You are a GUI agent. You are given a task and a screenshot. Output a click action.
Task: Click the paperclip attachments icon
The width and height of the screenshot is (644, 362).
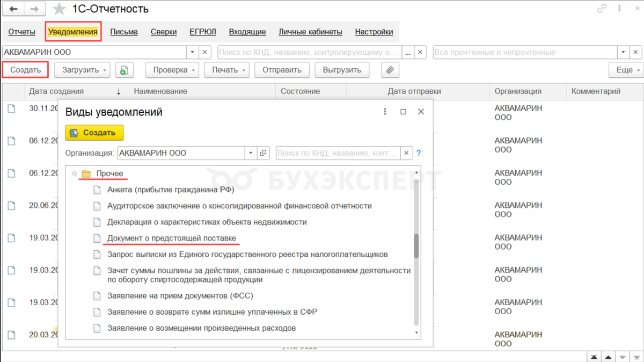pos(390,70)
